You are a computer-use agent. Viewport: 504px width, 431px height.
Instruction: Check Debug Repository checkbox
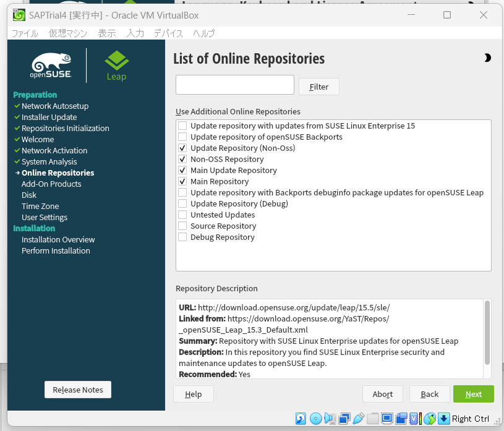(x=182, y=237)
